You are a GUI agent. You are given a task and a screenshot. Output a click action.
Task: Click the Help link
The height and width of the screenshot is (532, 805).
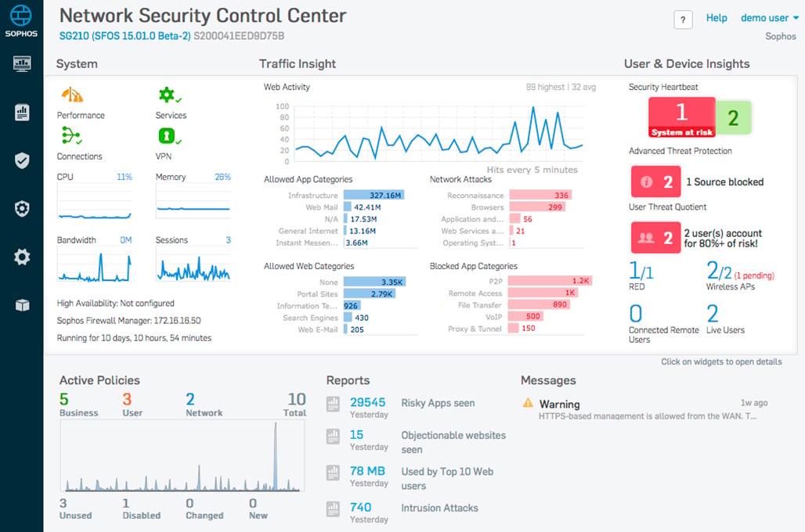pos(717,18)
